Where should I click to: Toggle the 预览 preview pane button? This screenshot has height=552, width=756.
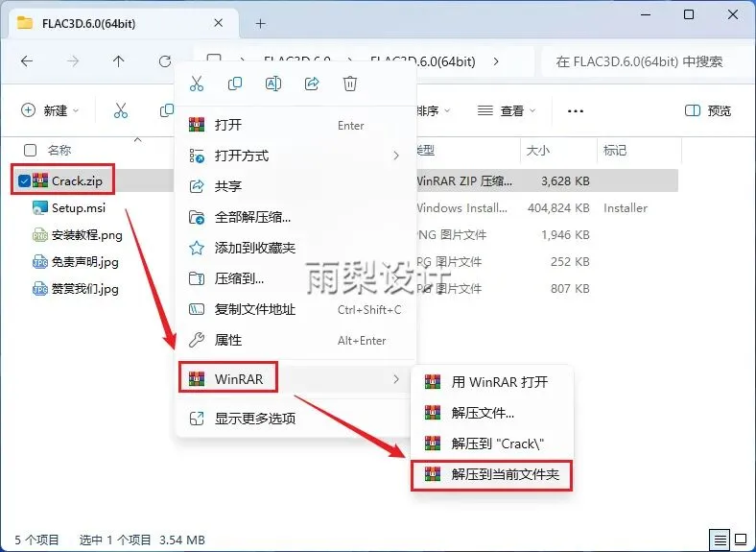click(708, 110)
